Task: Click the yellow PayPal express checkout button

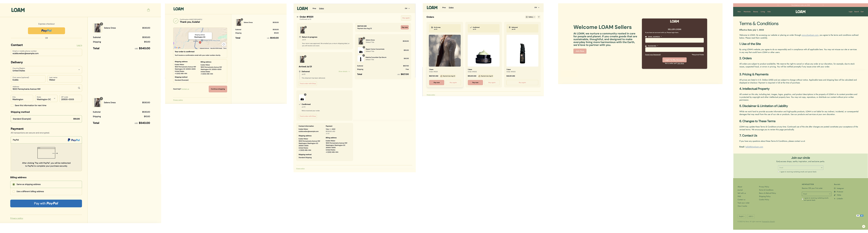Action: tap(46, 31)
